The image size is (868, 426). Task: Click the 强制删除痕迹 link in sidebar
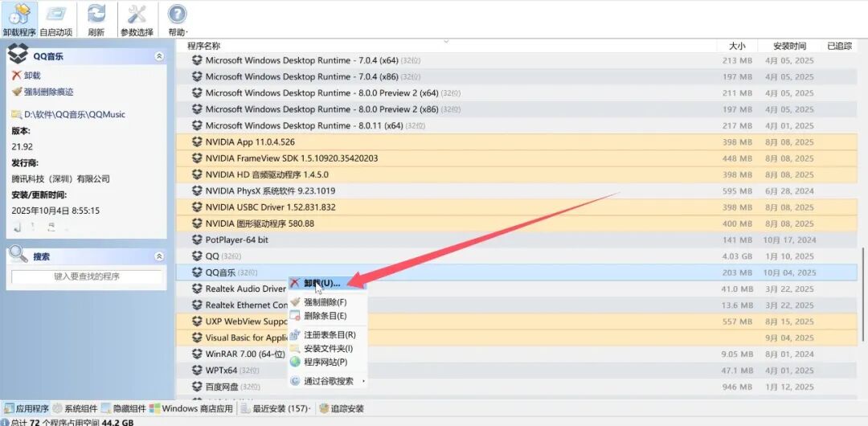49,92
